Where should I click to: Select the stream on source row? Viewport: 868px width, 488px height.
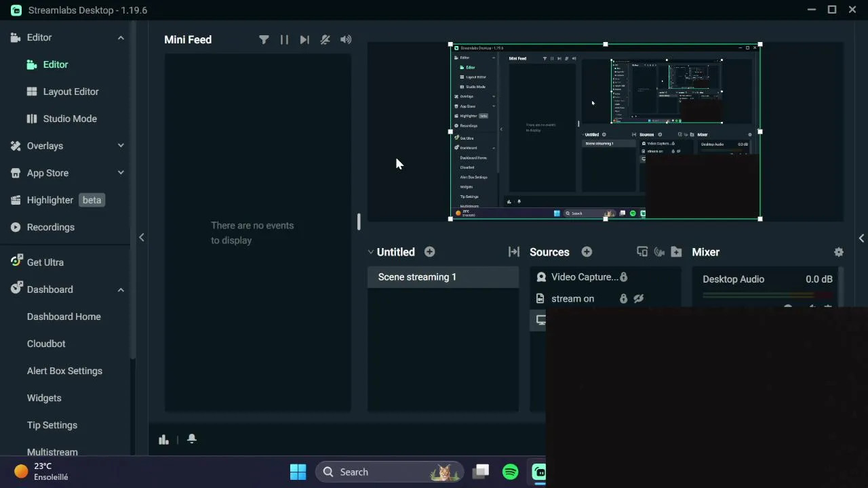pyautogui.click(x=606, y=299)
